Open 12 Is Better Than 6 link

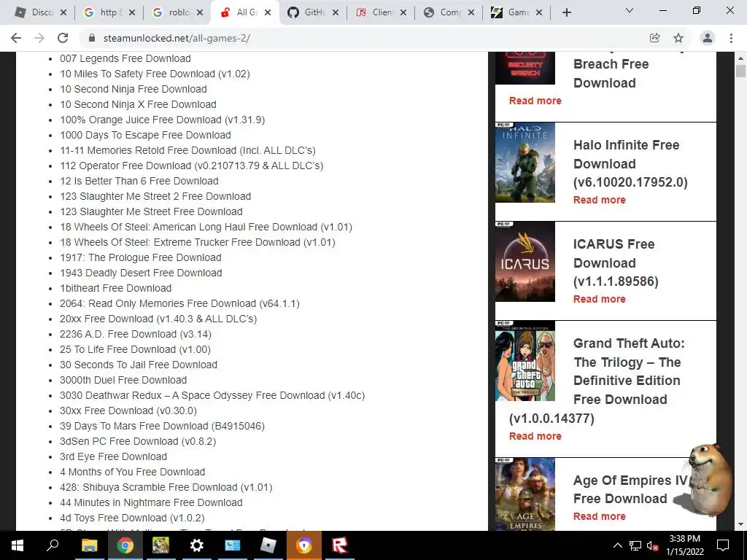click(139, 181)
